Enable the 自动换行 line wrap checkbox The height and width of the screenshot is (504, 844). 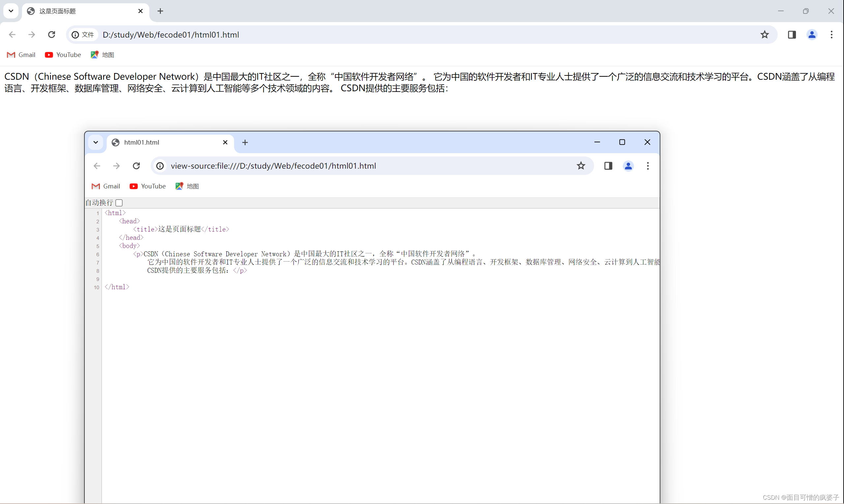click(119, 203)
